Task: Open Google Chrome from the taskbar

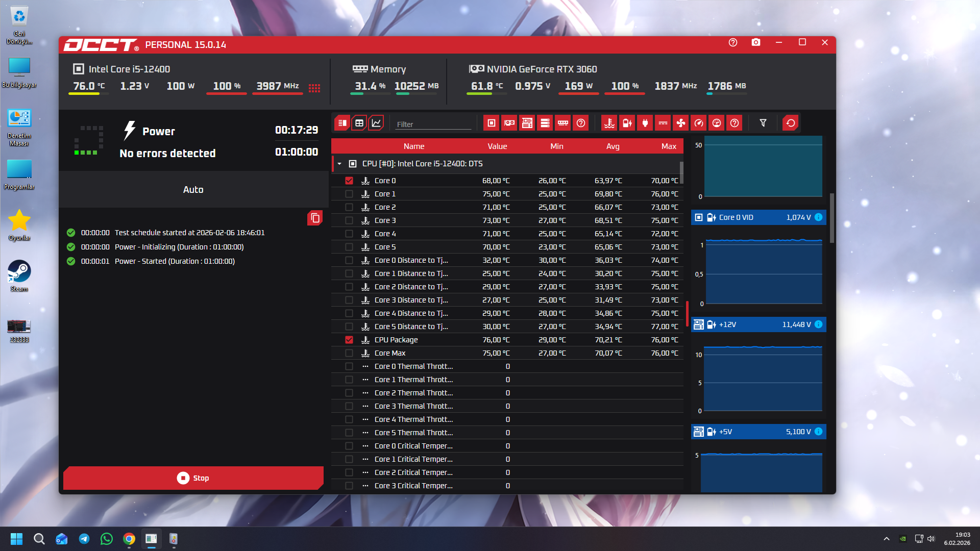Action: pyautogui.click(x=129, y=539)
